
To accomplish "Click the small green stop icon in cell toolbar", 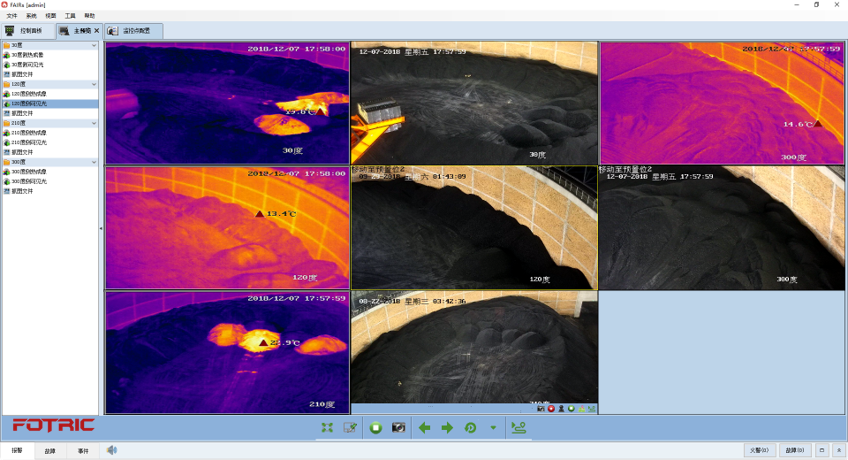I will pos(571,409).
